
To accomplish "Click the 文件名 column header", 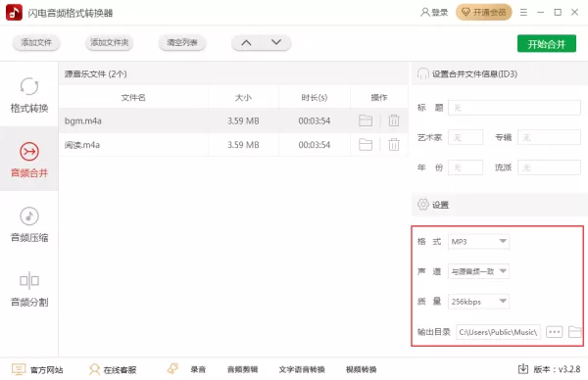I will click(133, 97).
